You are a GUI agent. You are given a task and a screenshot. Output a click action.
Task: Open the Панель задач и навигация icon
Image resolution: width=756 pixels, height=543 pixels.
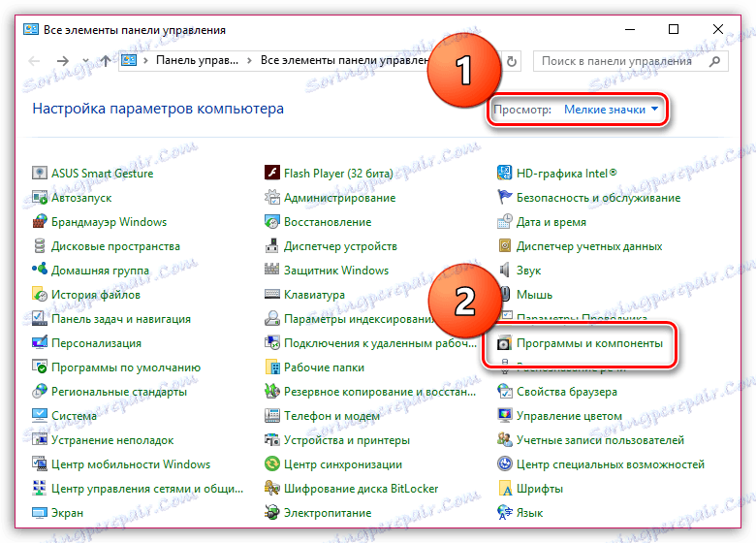pyautogui.click(x=40, y=318)
